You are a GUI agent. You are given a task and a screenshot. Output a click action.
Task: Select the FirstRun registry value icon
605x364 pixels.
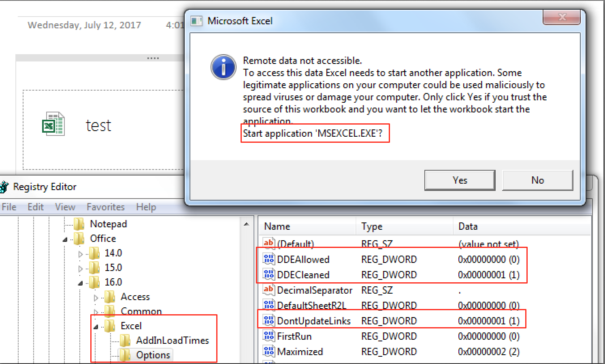268,336
